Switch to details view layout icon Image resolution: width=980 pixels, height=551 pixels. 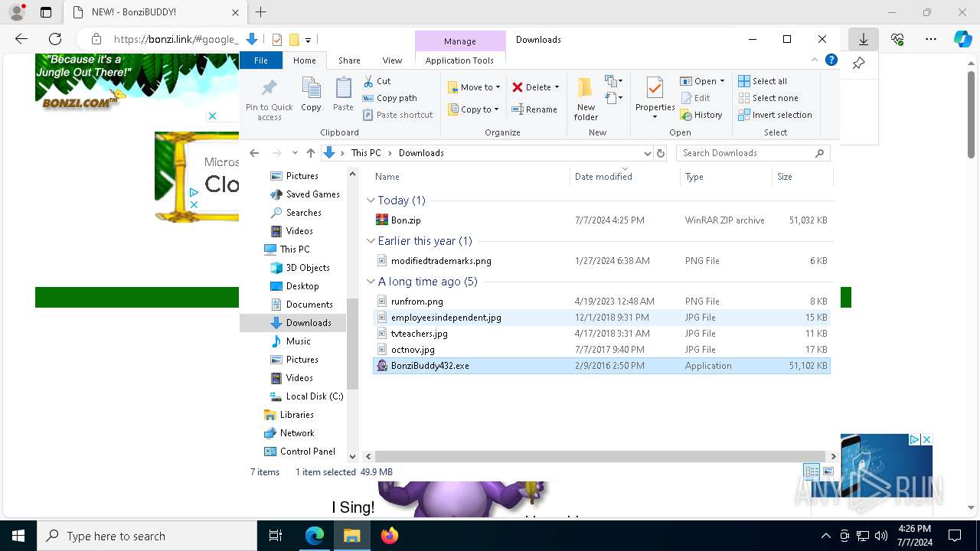811,472
